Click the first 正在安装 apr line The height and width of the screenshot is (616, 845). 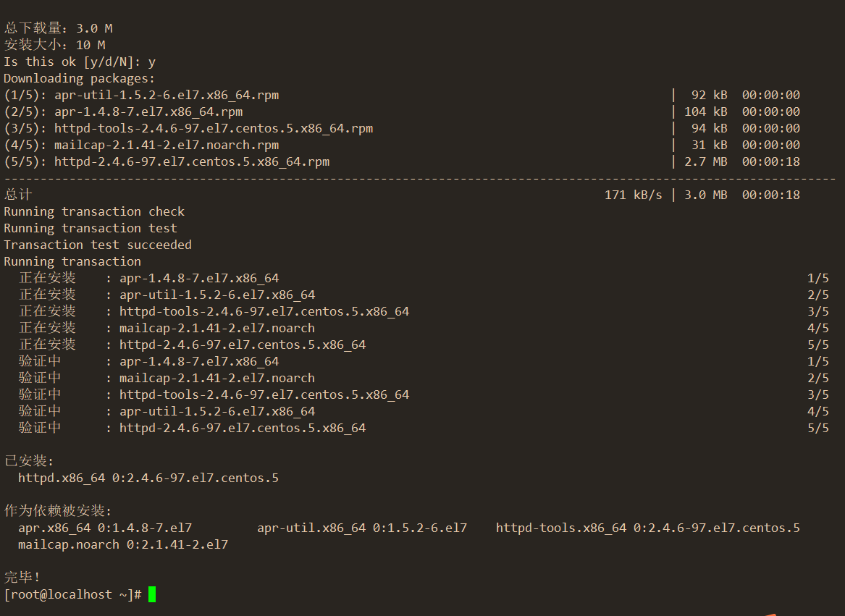pyautogui.click(x=424, y=278)
